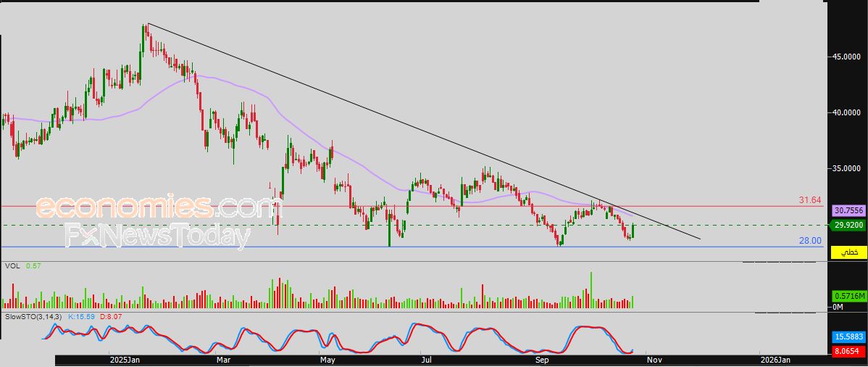Click the blue K:15.59 stochastic value
Image resolution: width=868 pixels, height=367 pixels.
click(81, 318)
